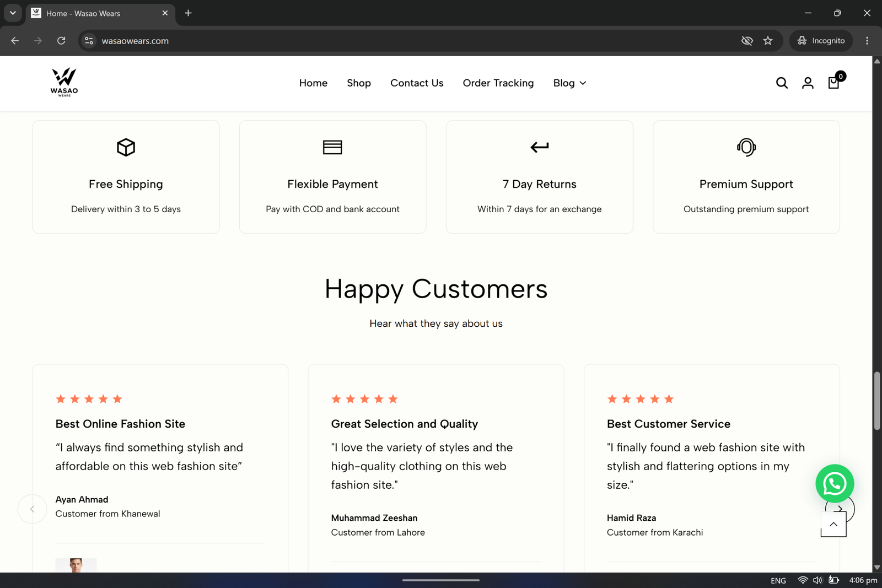Go back to previous page
The height and width of the screenshot is (588, 882).
click(x=15, y=41)
